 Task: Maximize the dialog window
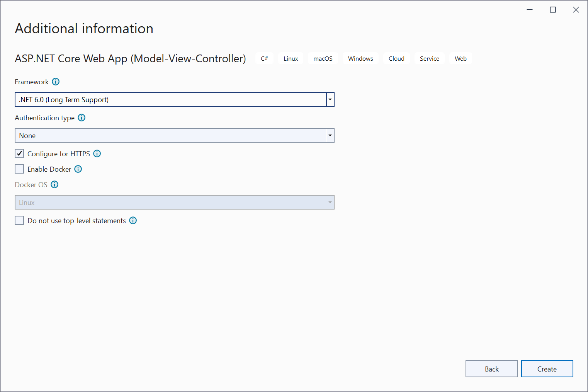553,10
